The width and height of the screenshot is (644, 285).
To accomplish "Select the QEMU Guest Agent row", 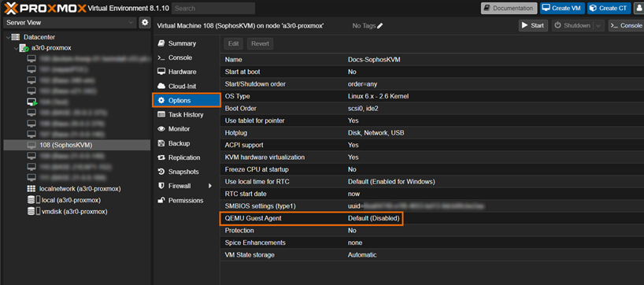I will click(x=432, y=218).
